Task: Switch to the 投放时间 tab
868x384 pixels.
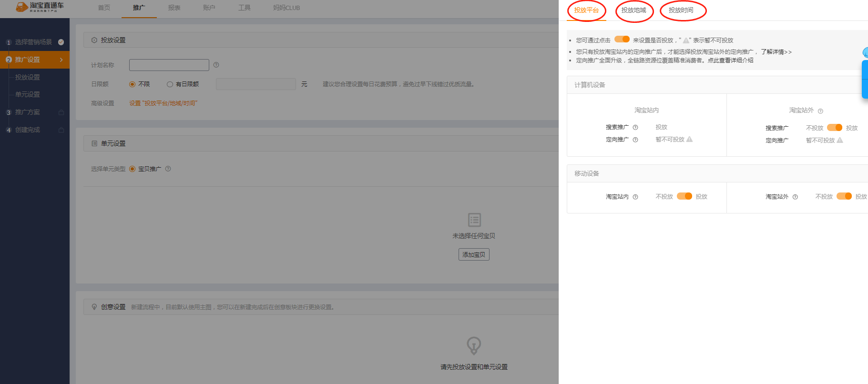Action: click(681, 10)
